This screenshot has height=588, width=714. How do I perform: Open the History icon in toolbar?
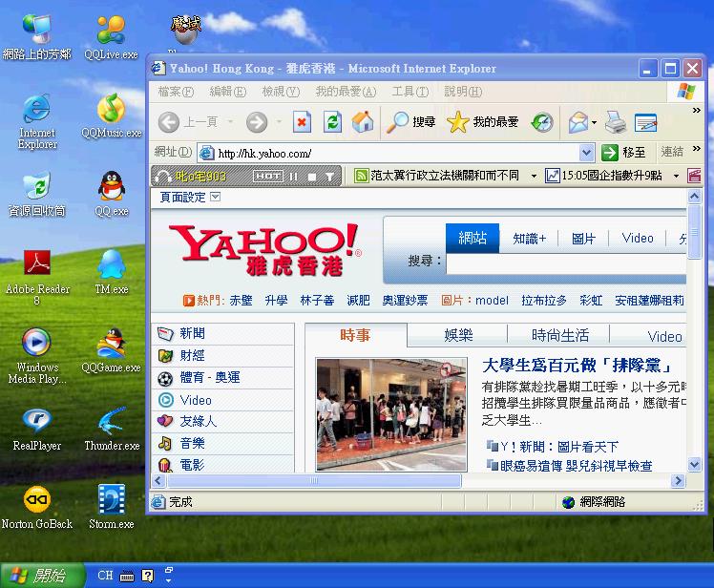pyautogui.click(x=542, y=122)
